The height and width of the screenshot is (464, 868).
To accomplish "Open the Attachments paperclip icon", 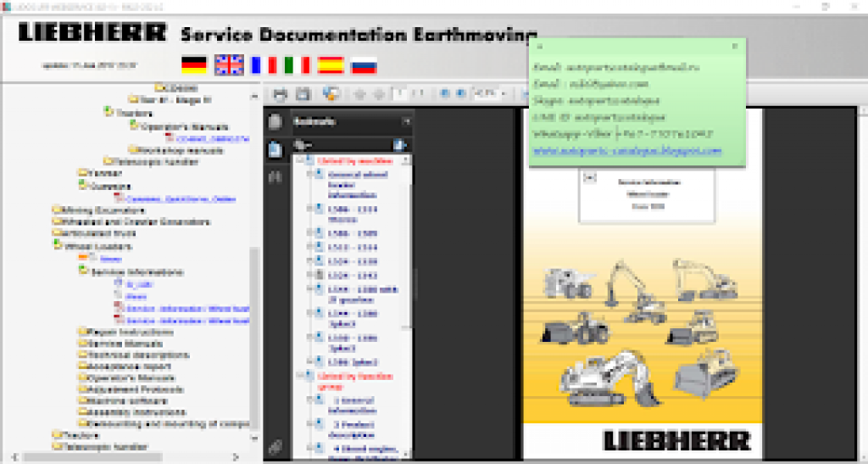I will 275,446.
